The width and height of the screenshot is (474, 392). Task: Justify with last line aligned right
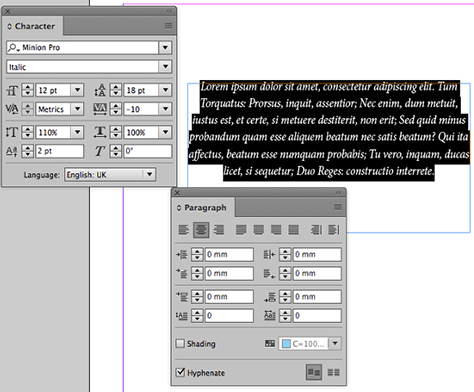point(276,230)
